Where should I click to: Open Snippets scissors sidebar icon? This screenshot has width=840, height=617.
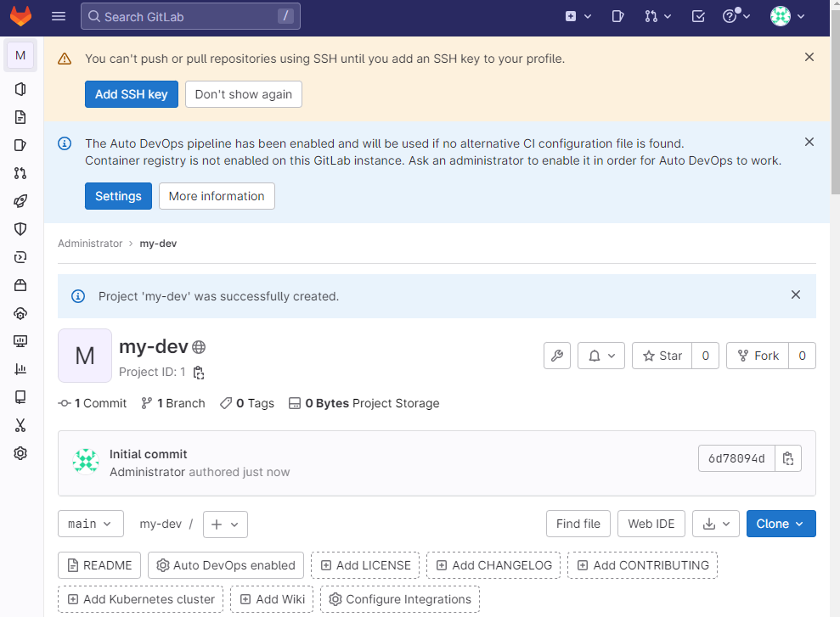pos(20,425)
